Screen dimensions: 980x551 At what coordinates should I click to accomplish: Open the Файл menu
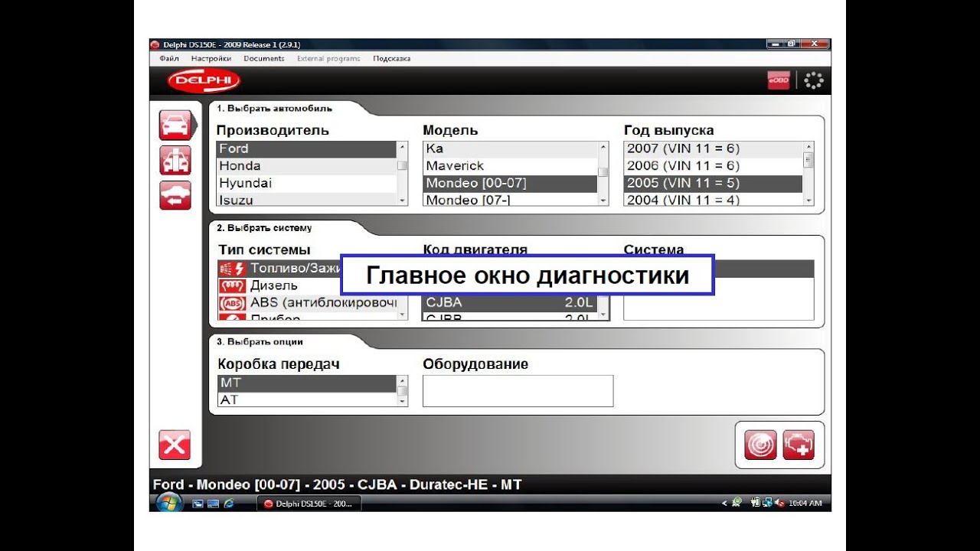169,58
